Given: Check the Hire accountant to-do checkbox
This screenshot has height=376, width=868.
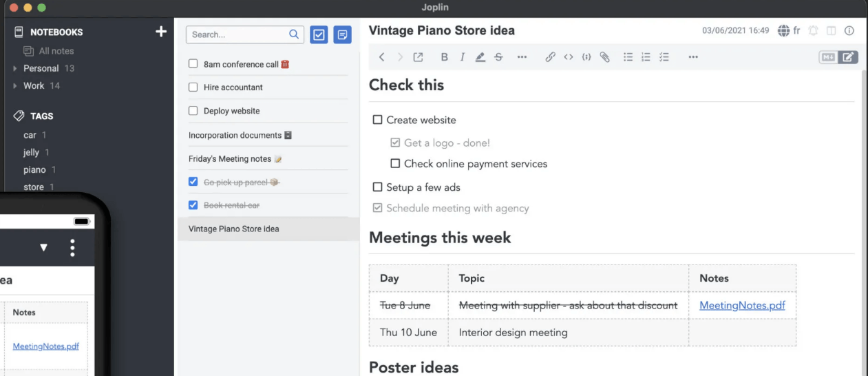Looking at the screenshot, I should point(193,87).
